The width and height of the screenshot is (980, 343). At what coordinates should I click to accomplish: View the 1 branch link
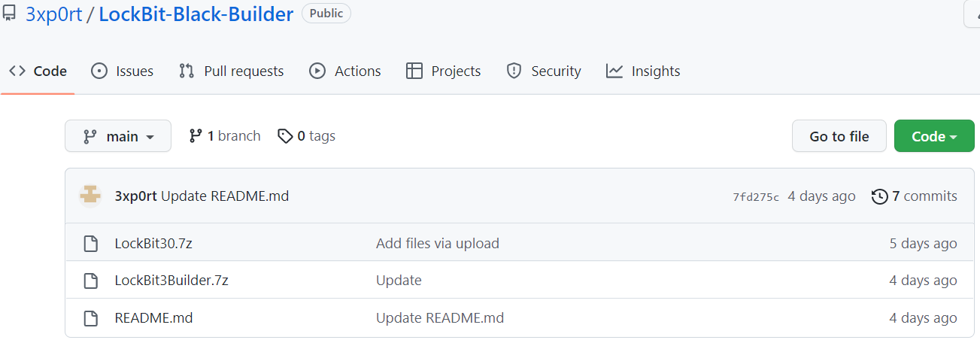(x=225, y=136)
